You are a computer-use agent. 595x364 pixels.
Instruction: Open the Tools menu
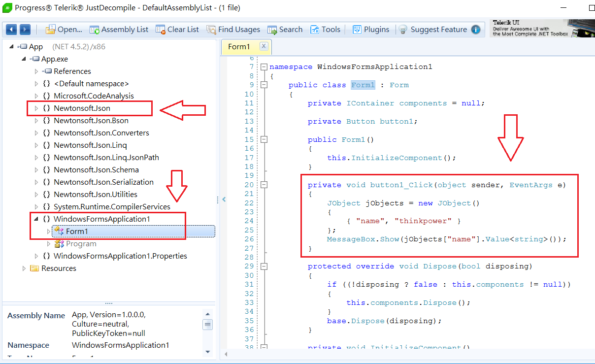325,30
